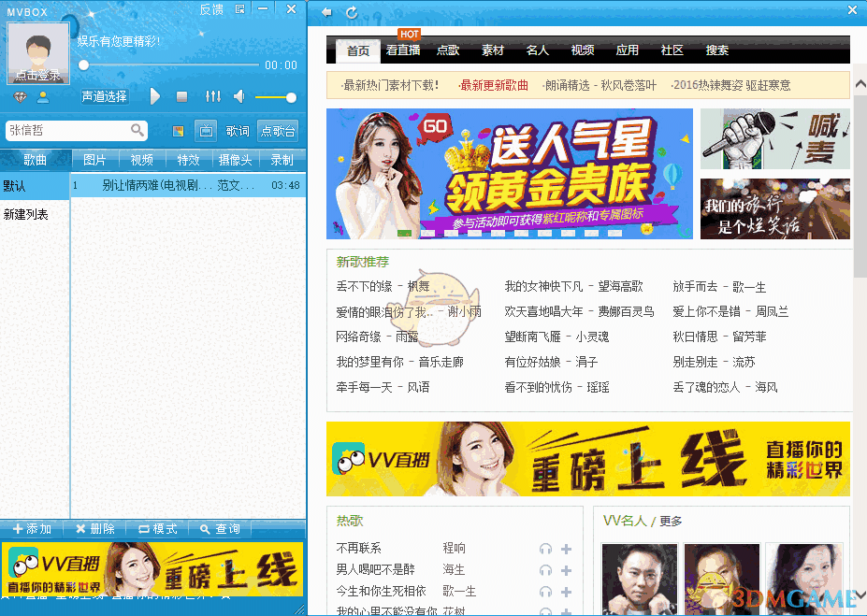Open the large yellow VV直播 重磅上线 banner
Image resolution: width=867 pixels, height=616 pixels.
point(587,459)
